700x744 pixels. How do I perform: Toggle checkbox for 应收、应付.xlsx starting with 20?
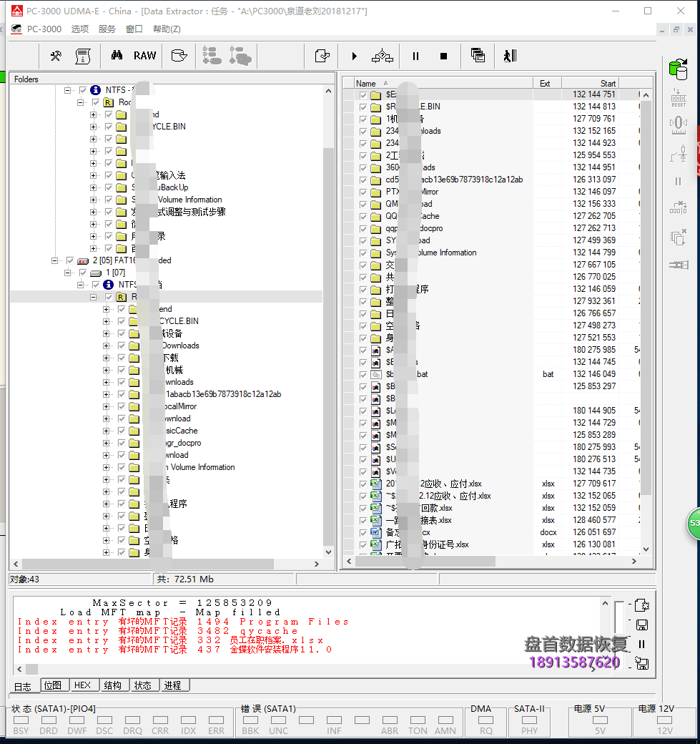363,484
